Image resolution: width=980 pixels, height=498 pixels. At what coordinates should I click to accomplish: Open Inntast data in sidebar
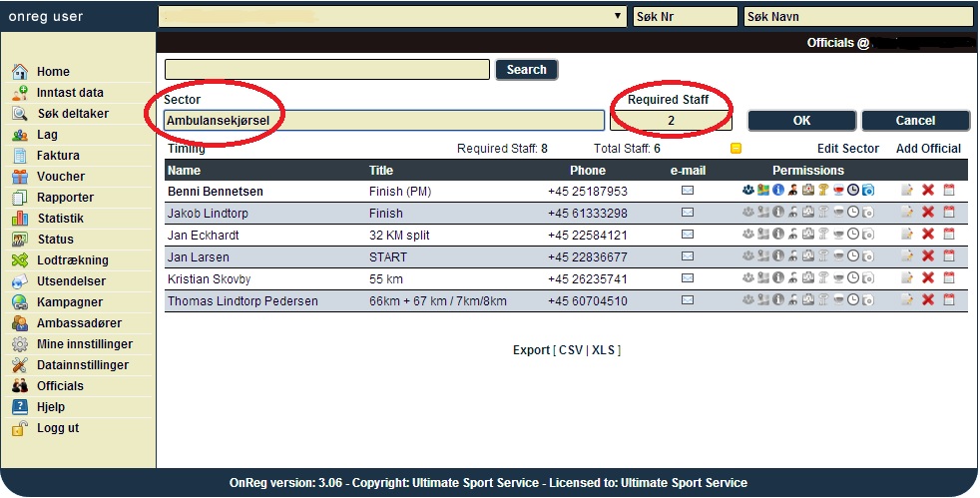click(x=70, y=93)
